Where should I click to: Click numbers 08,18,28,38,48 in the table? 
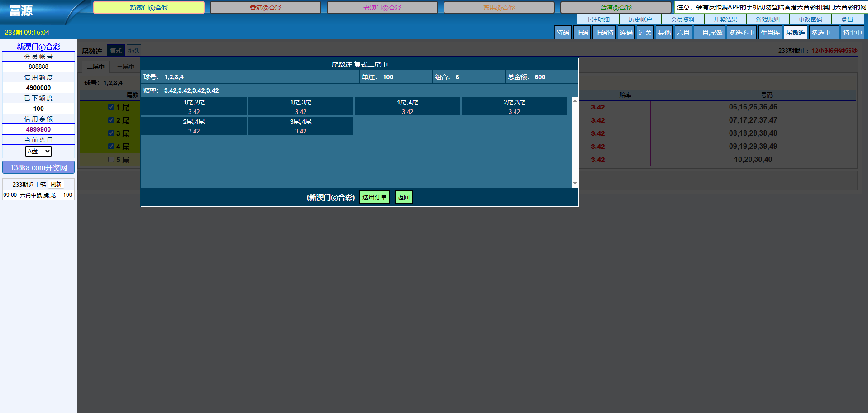click(x=753, y=133)
